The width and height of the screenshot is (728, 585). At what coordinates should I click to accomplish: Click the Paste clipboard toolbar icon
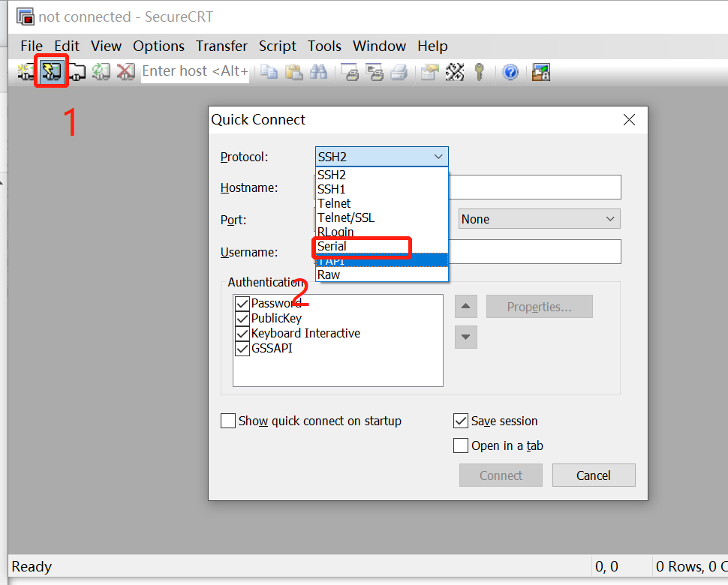pos(294,72)
